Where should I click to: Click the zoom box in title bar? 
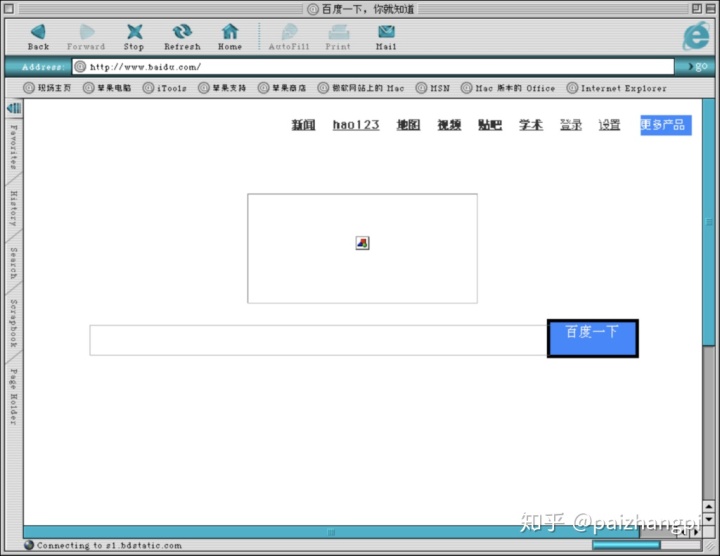[697, 8]
